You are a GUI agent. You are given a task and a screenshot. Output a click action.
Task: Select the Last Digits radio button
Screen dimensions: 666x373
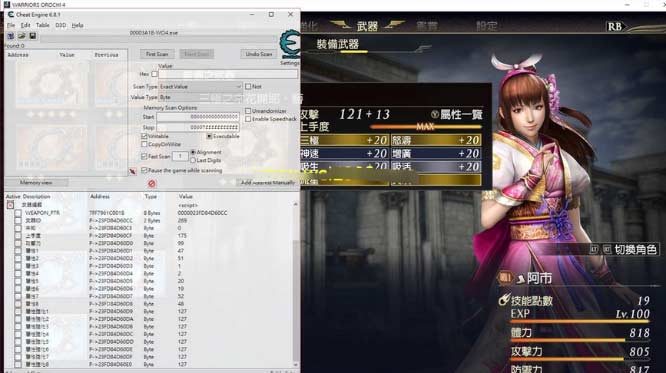pos(193,161)
